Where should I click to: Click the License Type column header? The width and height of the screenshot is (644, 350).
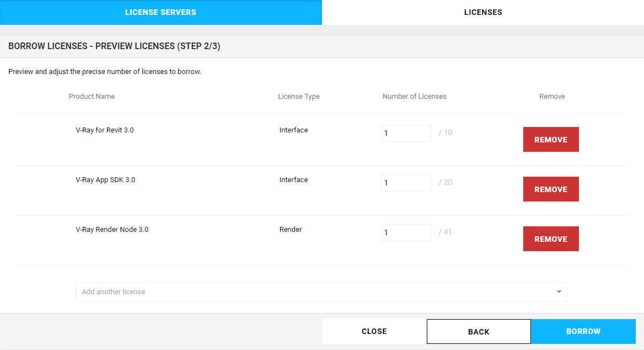point(299,96)
